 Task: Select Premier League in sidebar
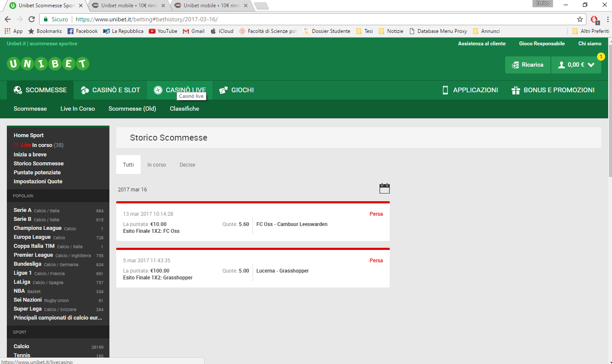[58, 255]
